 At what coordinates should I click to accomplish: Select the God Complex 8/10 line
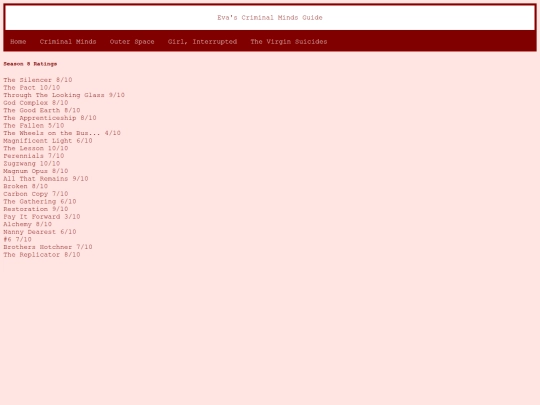(x=36, y=103)
